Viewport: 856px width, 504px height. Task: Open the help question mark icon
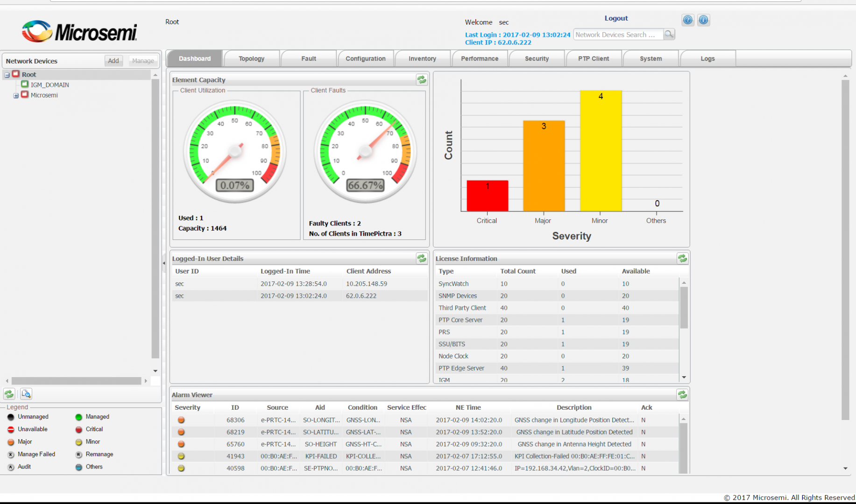coord(687,20)
